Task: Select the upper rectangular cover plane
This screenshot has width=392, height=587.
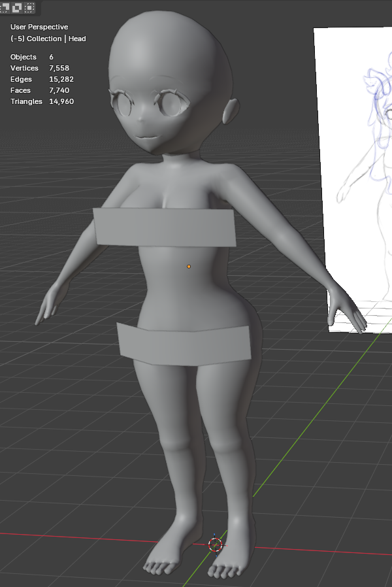Action: pos(165,227)
